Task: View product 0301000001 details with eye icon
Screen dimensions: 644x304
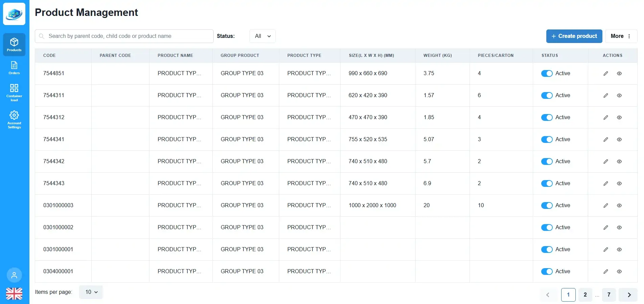Action: pos(619,249)
